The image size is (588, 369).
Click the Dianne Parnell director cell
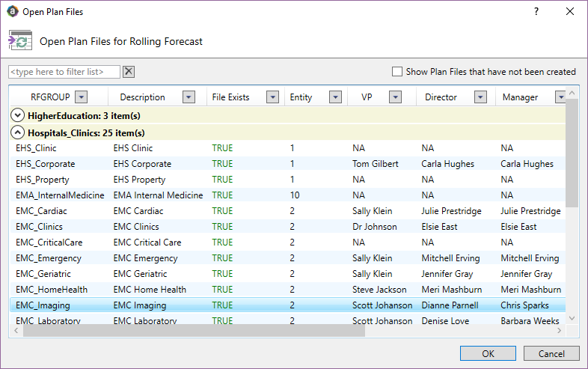450,305
